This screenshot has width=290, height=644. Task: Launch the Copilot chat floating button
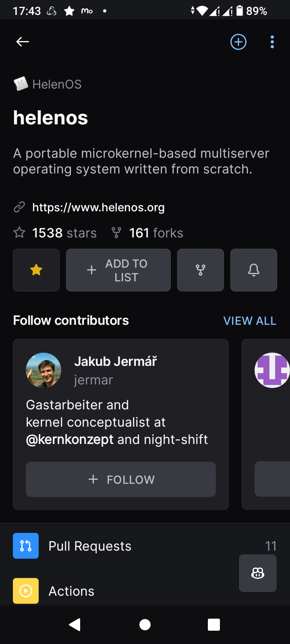258,573
